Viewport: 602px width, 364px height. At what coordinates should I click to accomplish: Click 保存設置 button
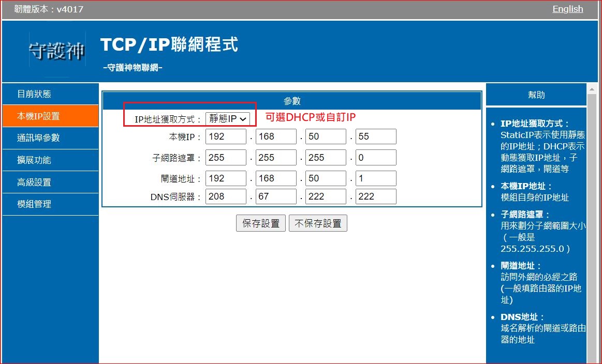click(260, 223)
